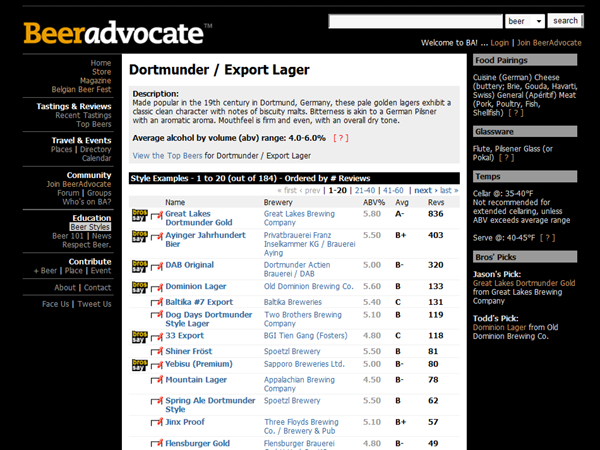Open Great Lakes Dortmunder Gold beer entry

[199, 218]
